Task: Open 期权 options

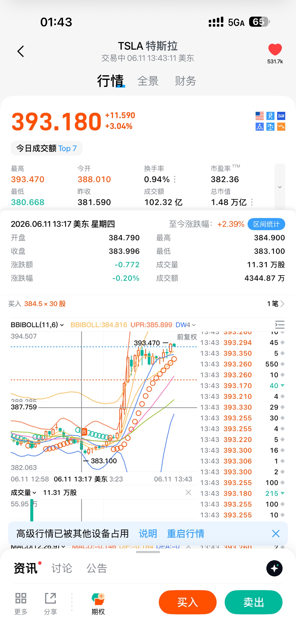Action: (98, 604)
